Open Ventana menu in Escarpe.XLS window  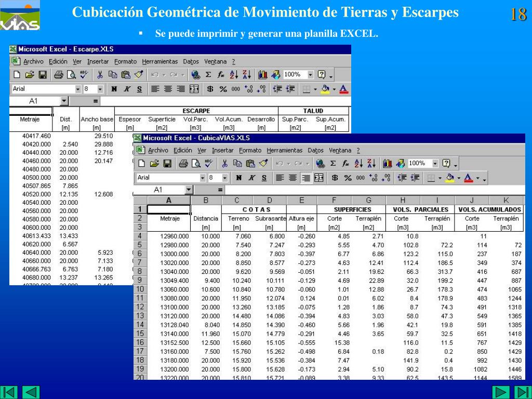click(x=215, y=61)
